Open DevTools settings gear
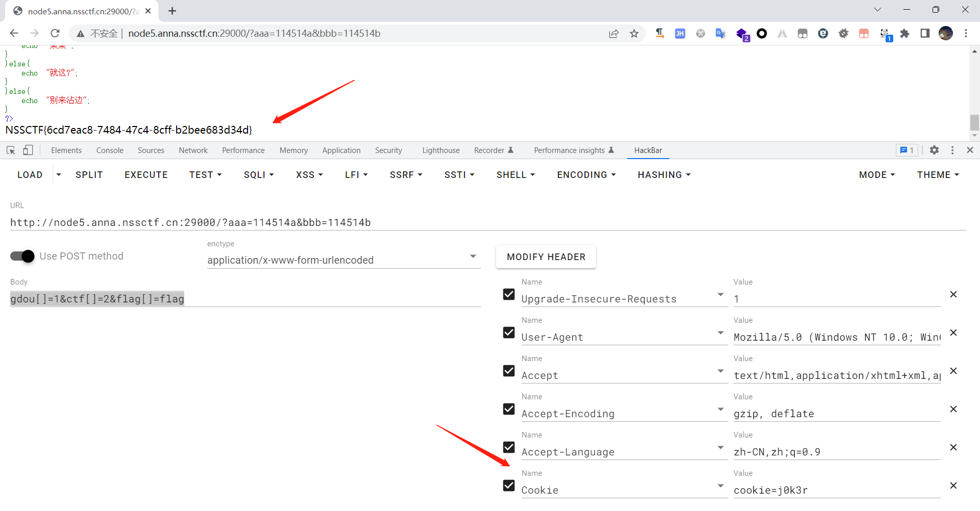 coord(934,150)
